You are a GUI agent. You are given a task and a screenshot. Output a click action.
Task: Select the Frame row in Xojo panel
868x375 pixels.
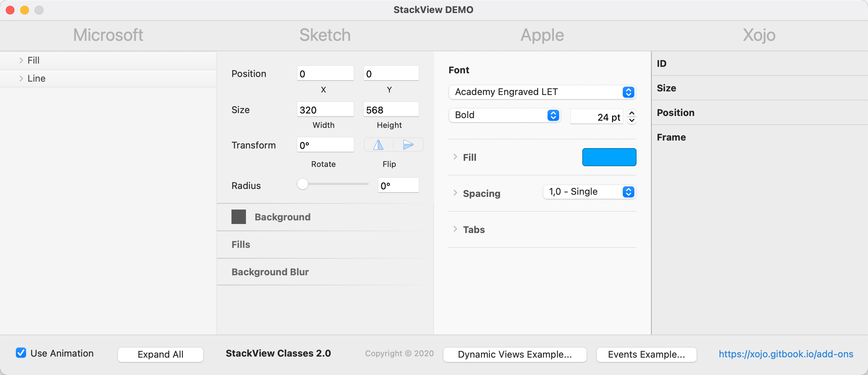[x=759, y=137]
